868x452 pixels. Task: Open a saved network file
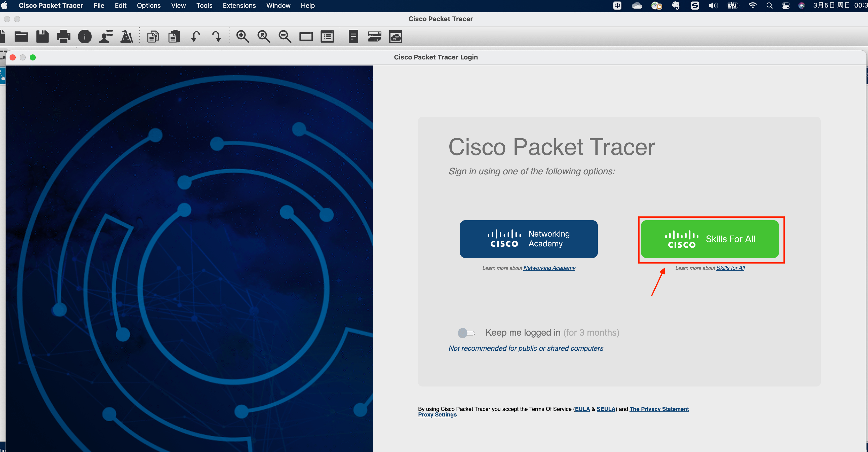point(21,37)
